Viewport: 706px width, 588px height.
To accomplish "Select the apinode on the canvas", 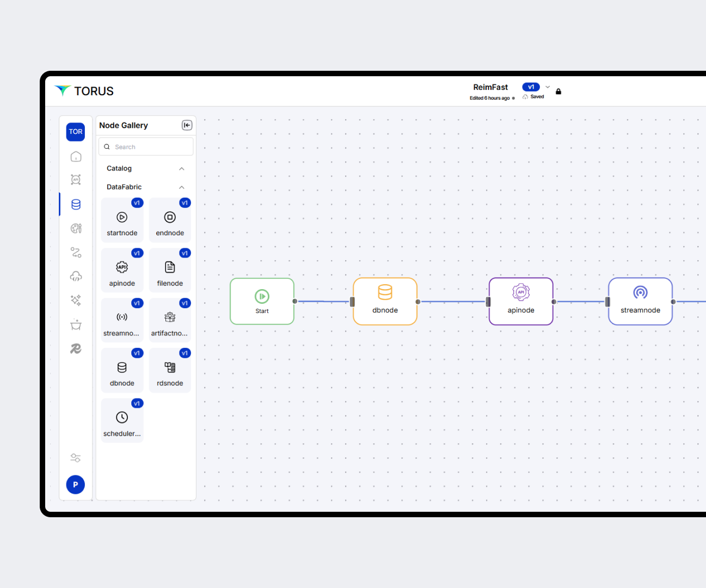I will (520, 301).
